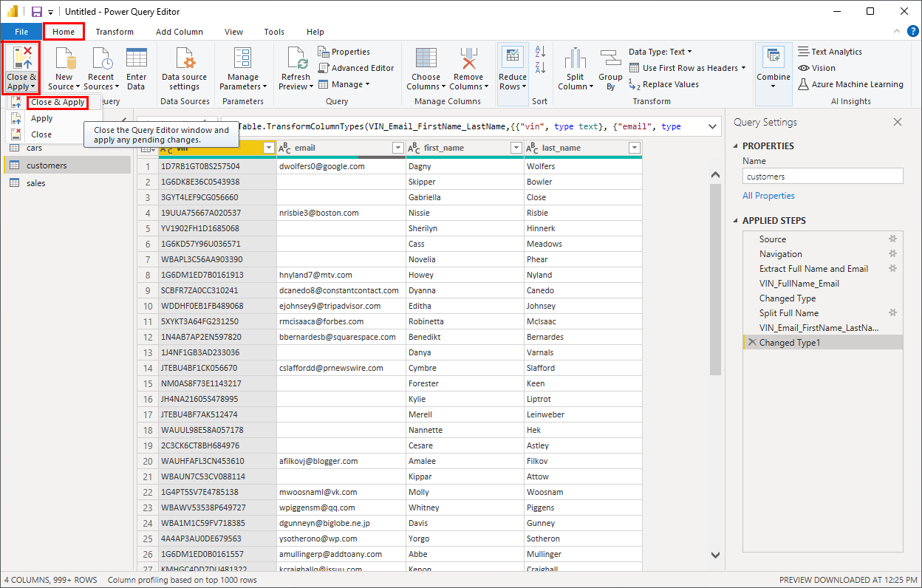Open the All Properties link

pyautogui.click(x=768, y=196)
